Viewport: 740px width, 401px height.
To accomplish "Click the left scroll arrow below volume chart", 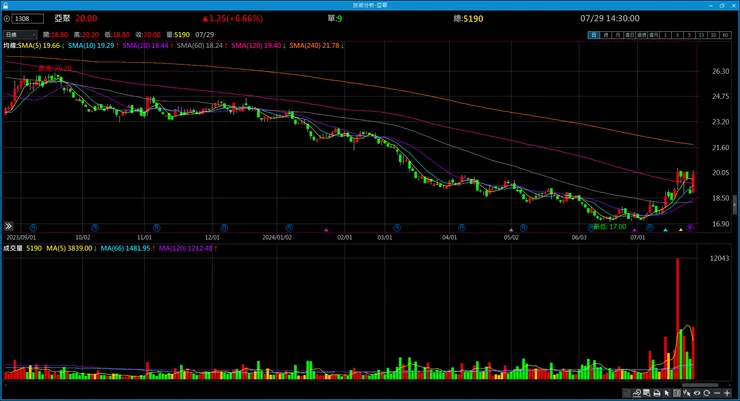I will [x=5, y=385].
